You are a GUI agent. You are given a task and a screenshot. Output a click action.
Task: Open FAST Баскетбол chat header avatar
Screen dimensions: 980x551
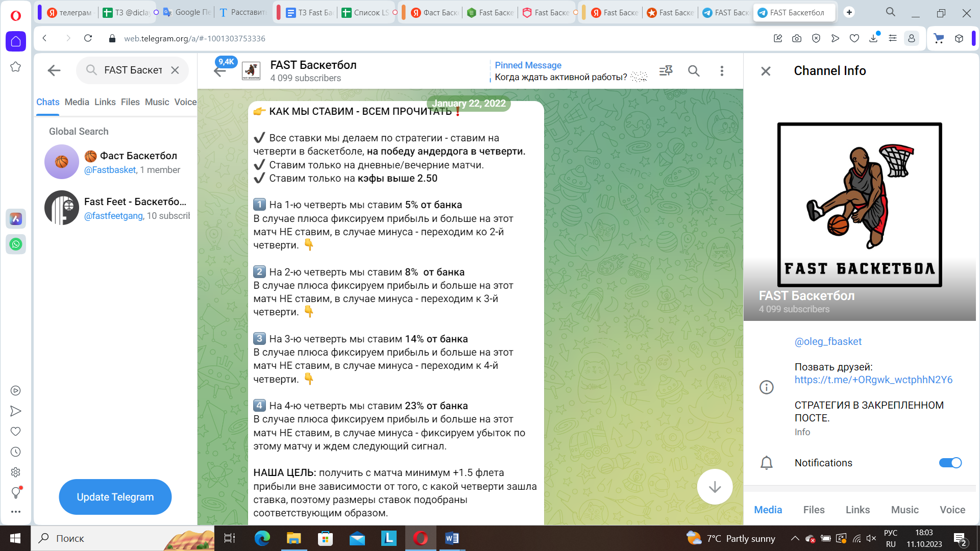pyautogui.click(x=251, y=71)
